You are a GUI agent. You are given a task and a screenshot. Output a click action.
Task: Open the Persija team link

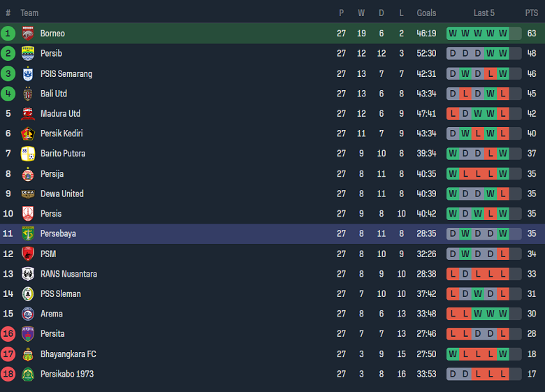coord(52,173)
